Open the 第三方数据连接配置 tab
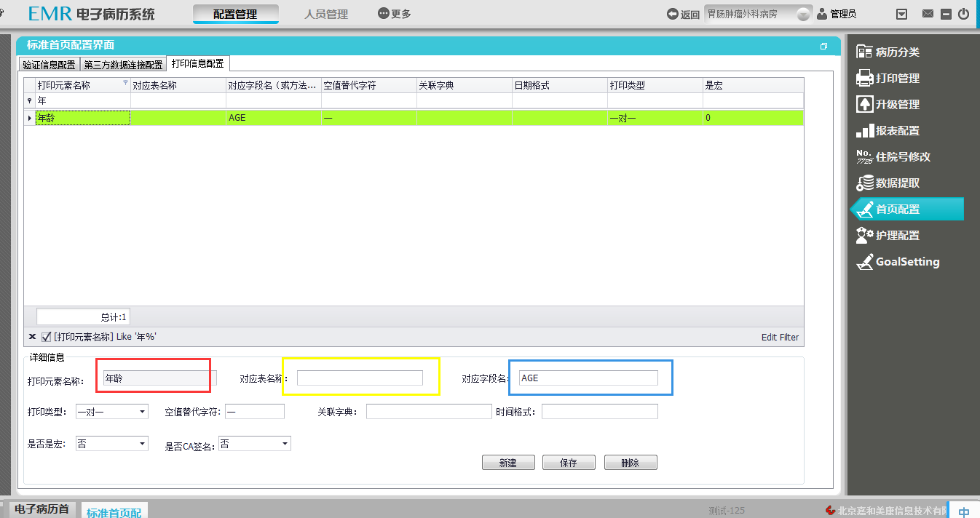The width and height of the screenshot is (980, 518). (123, 64)
